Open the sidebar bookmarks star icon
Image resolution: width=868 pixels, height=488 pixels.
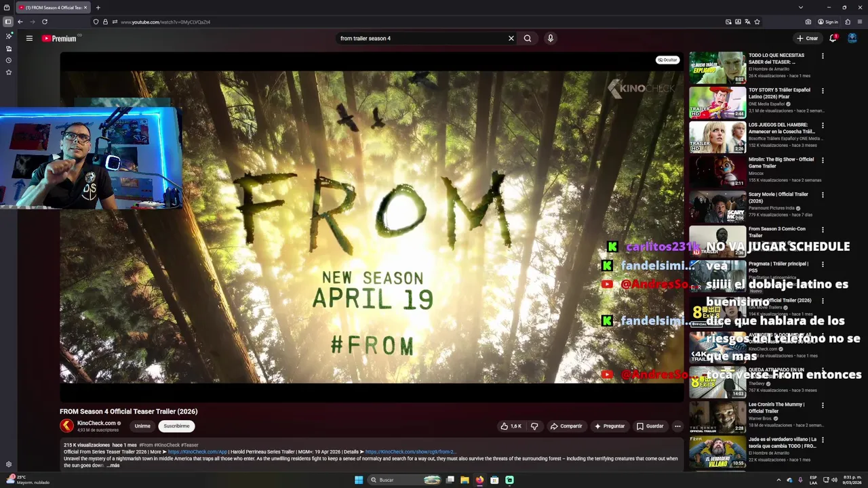click(x=9, y=72)
